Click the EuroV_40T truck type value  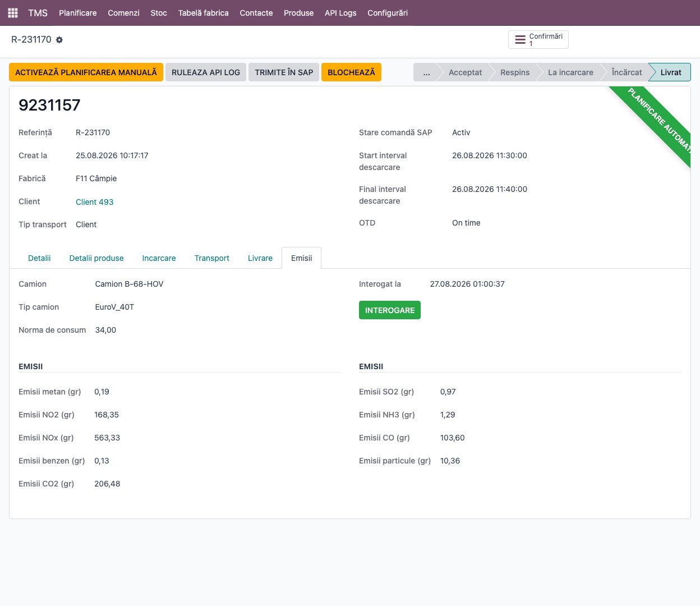tap(114, 307)
